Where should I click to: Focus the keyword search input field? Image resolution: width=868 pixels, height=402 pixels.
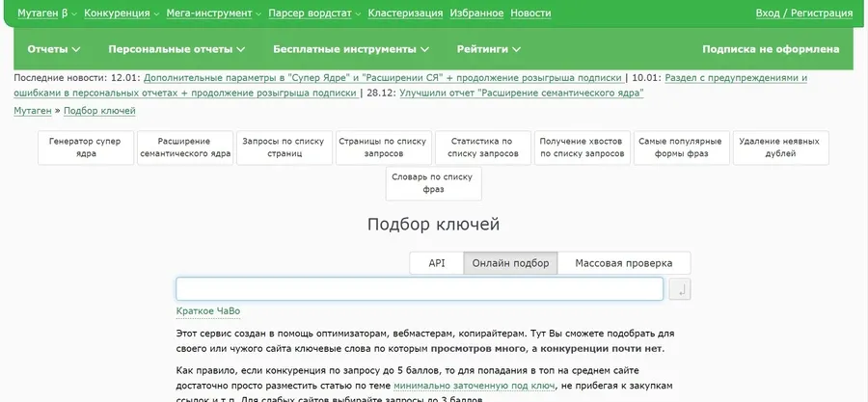(420, 289)
